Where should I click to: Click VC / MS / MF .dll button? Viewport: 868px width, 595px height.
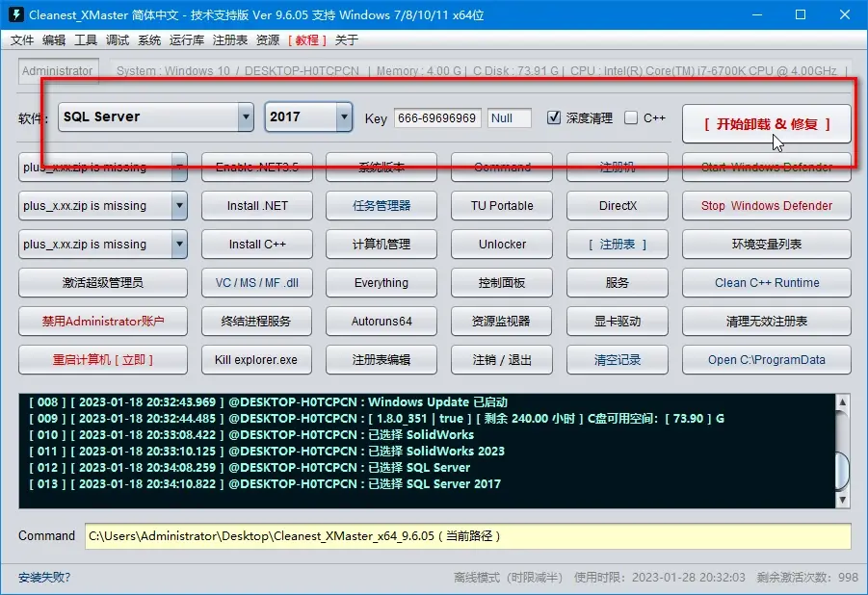(x=257, y=282)
